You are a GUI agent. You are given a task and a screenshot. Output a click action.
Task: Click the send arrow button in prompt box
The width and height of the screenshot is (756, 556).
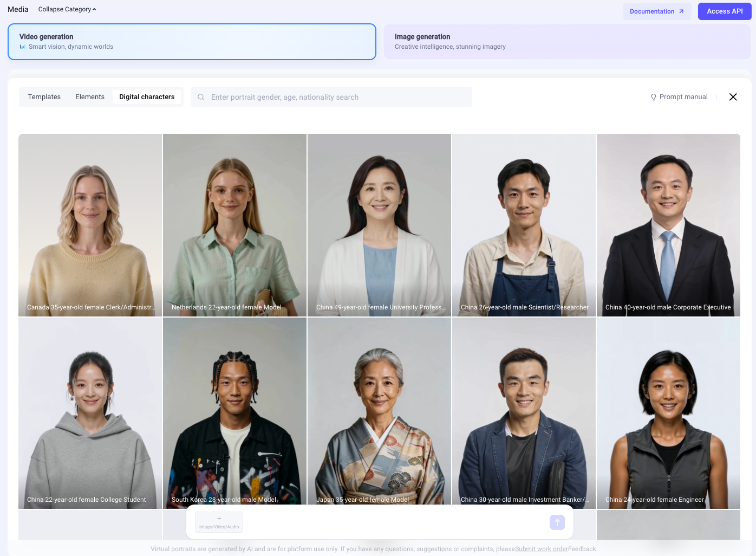(557, 522)
